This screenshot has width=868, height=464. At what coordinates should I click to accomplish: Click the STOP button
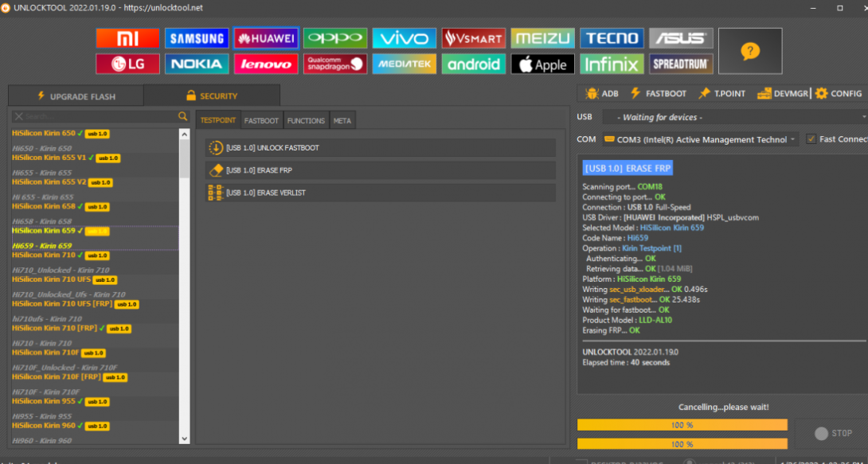834,433
